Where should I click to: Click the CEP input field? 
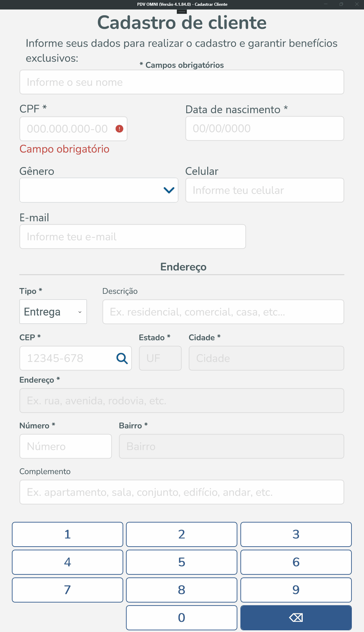tap(68, 358)
